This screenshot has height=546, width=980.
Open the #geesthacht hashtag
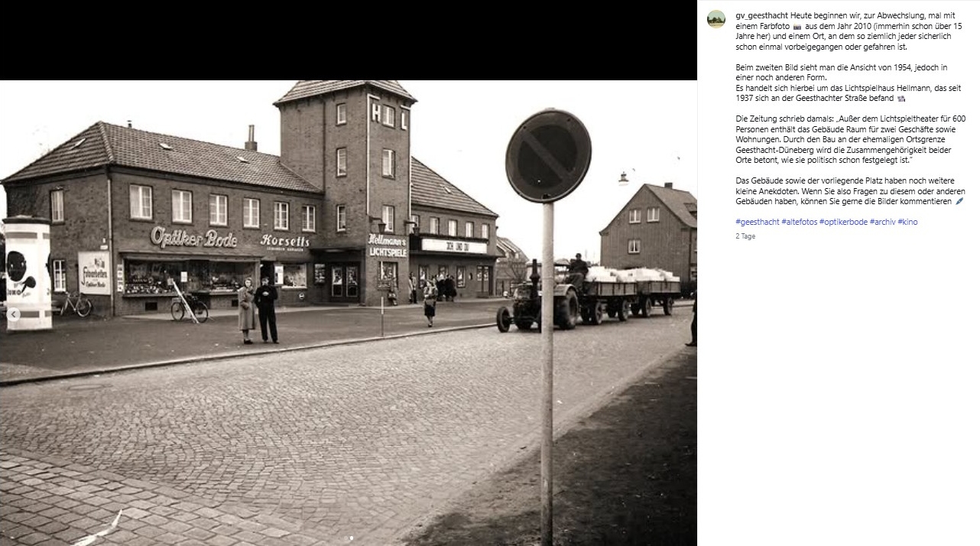757,222
